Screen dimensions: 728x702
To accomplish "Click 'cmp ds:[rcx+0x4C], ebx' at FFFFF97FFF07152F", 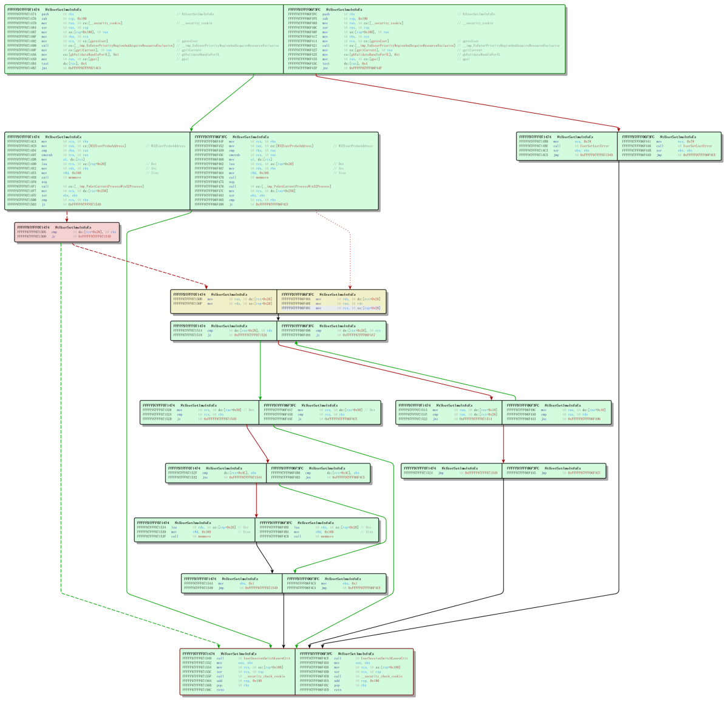I will pos(212,473).
